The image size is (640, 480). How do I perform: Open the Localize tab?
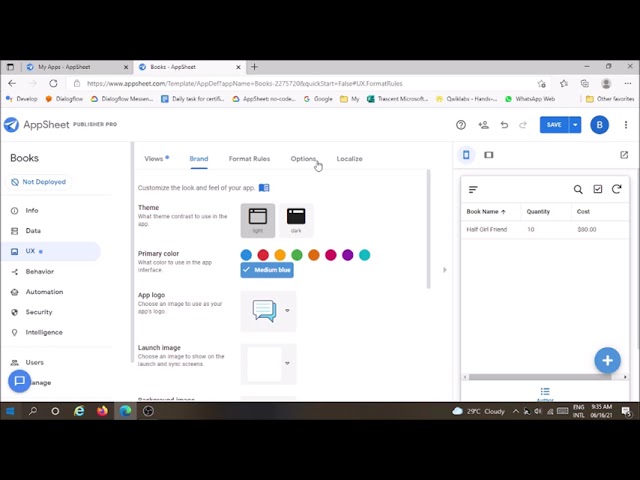tap(349, 159)
